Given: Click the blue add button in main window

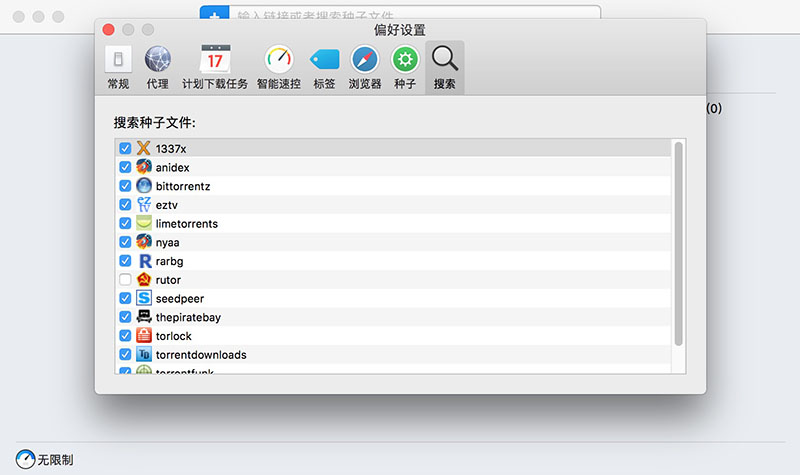Looking at the screenshot, I should (x=214, y=13).
